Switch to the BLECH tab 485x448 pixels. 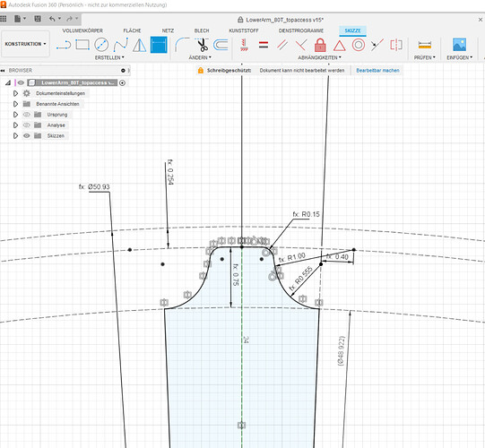pyautogui.click(x=202, y=30)
